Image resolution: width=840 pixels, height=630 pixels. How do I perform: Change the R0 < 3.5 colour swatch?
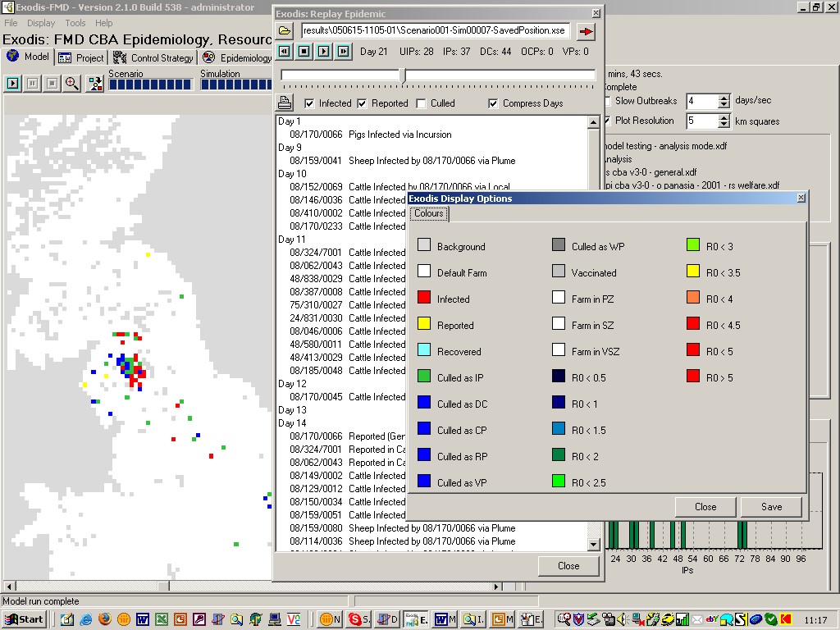coord(692,271)
